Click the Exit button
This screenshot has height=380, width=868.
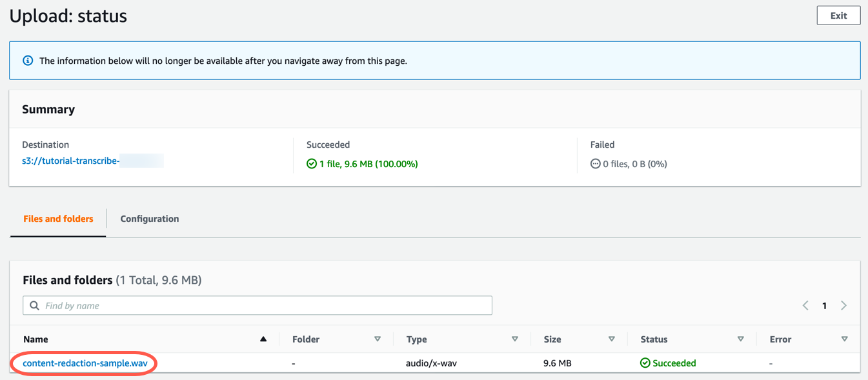tap(838, 15)
